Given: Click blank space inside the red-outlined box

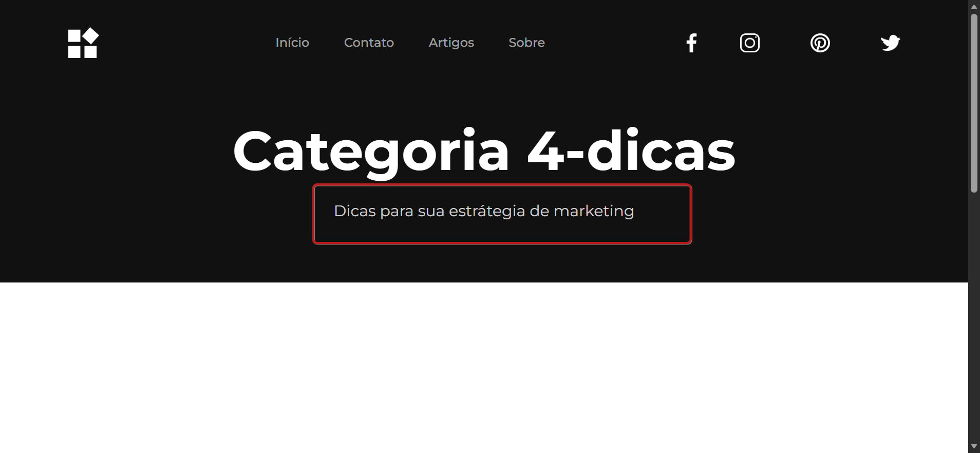Looking at the screenshot, I should [663, 229].
